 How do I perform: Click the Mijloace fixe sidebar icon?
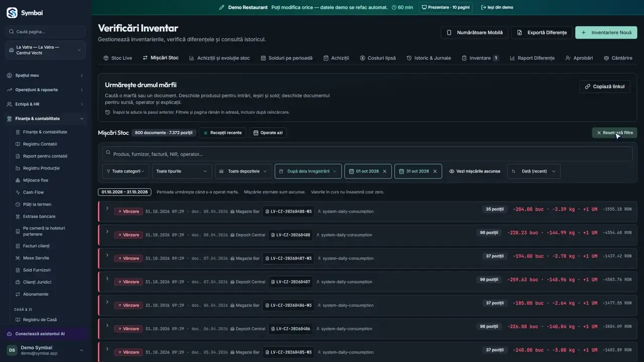pyautogui.click(x=18, y=180)
